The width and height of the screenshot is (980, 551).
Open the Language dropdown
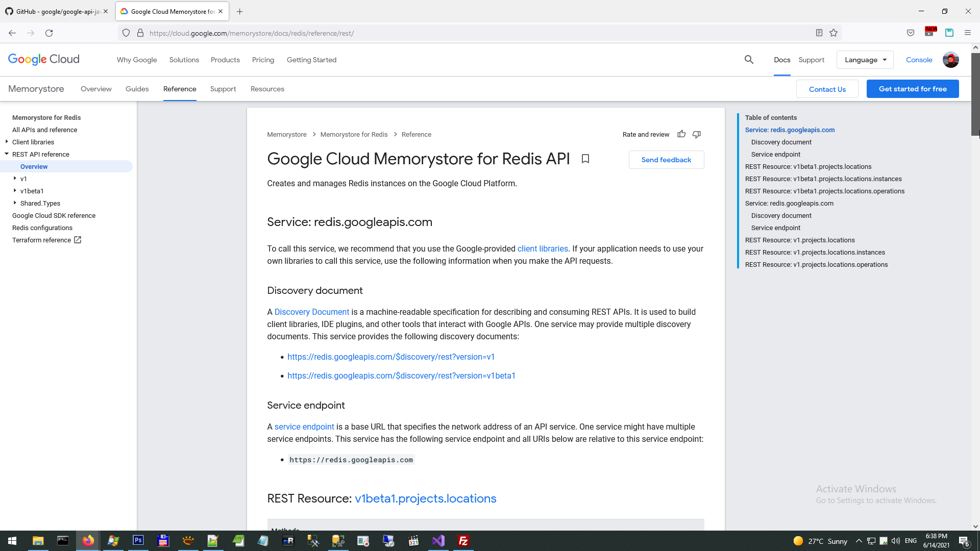point(865,60)
